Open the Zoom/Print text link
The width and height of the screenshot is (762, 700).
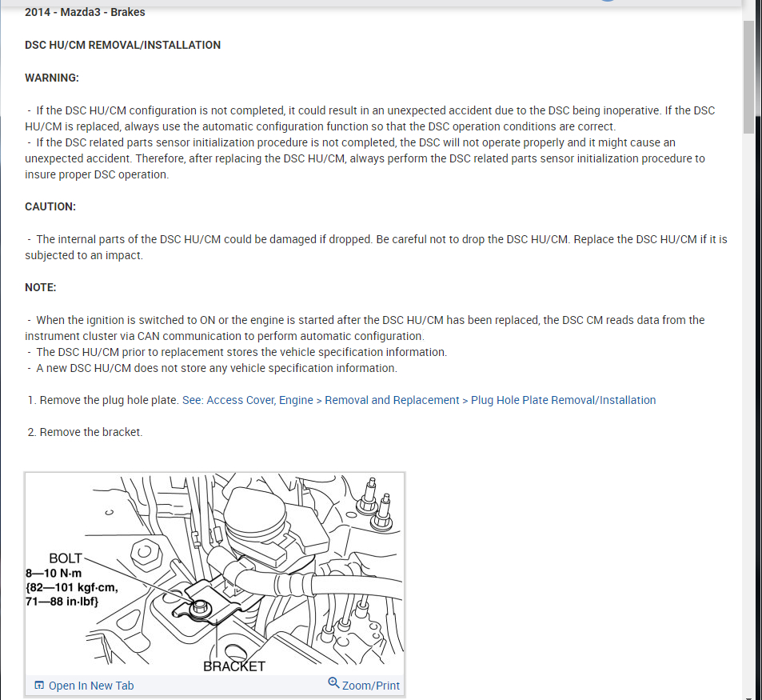(371, 686)
